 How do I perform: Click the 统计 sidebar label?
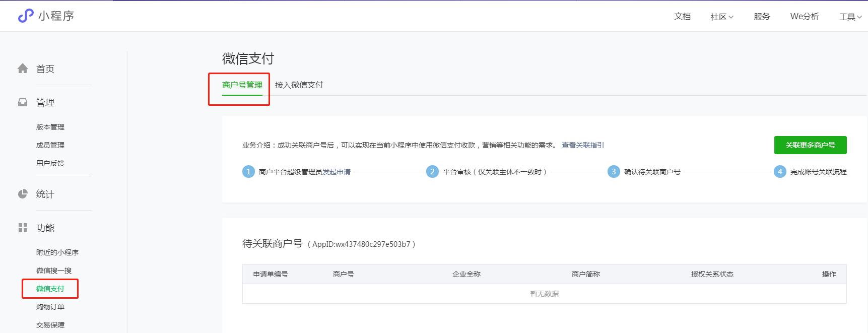tap(45, 194)
